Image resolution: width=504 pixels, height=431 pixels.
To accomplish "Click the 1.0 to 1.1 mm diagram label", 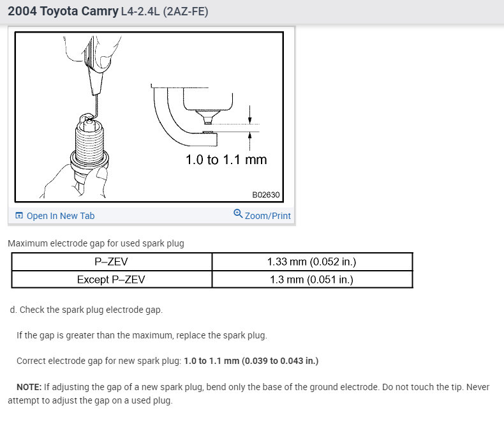I will click(226, 160).
